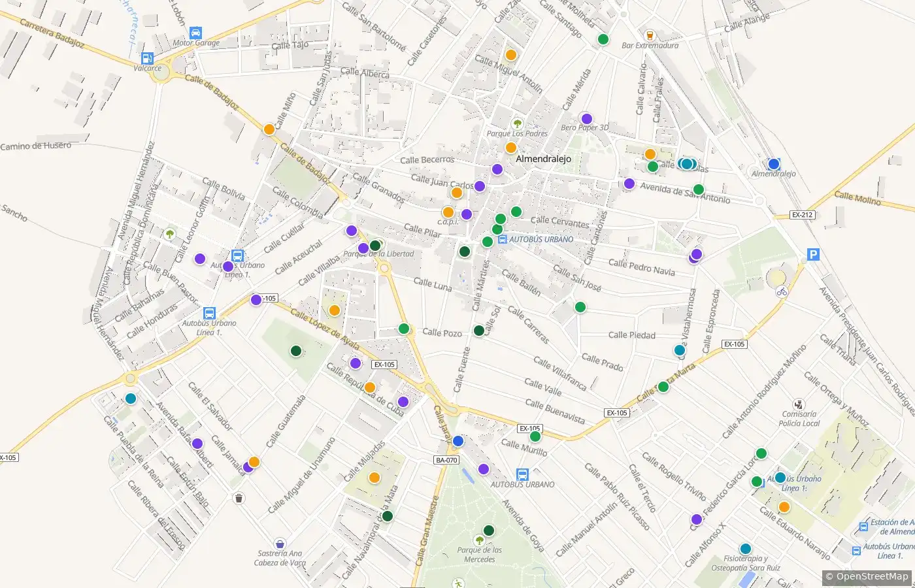Screen dimensions: 915x588
Task: Click the teal marker near Calle Puebla de la Reina
Action: 131,399
